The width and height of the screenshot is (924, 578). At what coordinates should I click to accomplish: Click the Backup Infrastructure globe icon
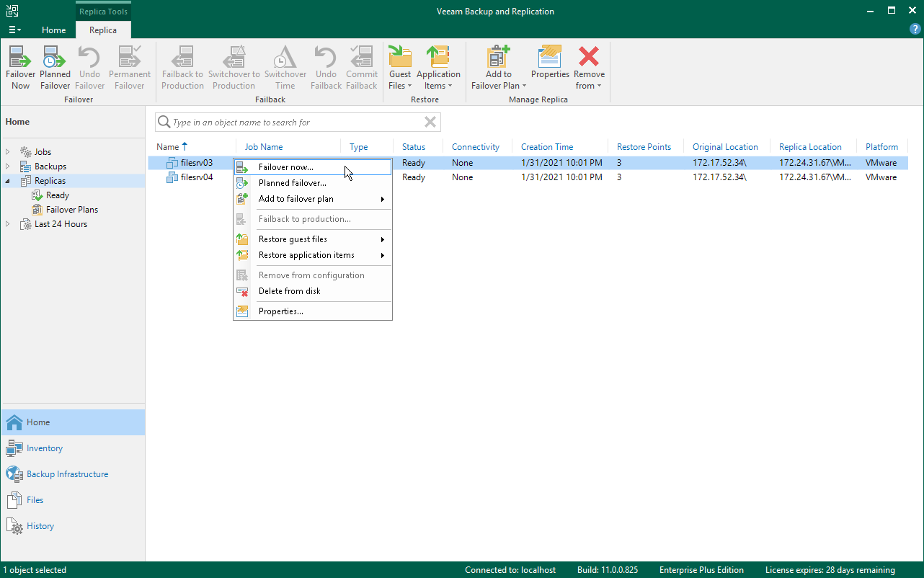pos(14,474)
